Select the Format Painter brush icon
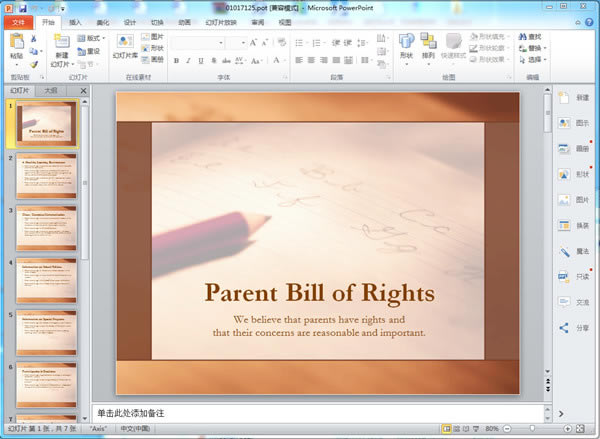The height and width of the screenshot is (439, 600). (34, 64)
